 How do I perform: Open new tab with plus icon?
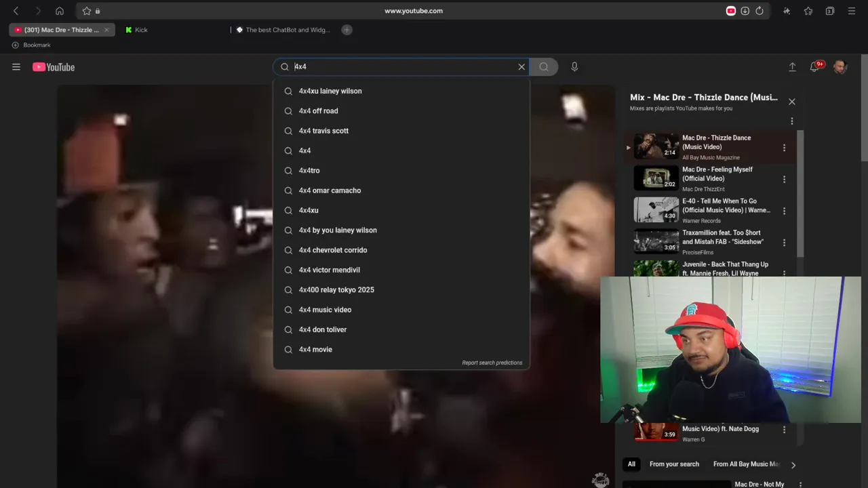click(347, 30)
